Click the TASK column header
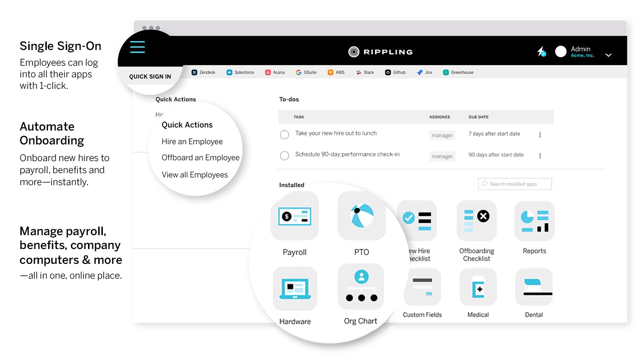The width and height of the screenshot is (644, 362). click(299, 117)
